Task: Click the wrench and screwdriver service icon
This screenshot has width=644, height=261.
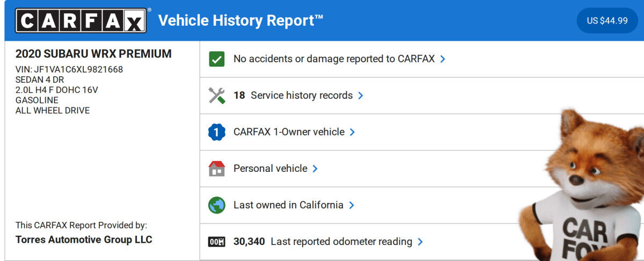Action: (216, 96)
